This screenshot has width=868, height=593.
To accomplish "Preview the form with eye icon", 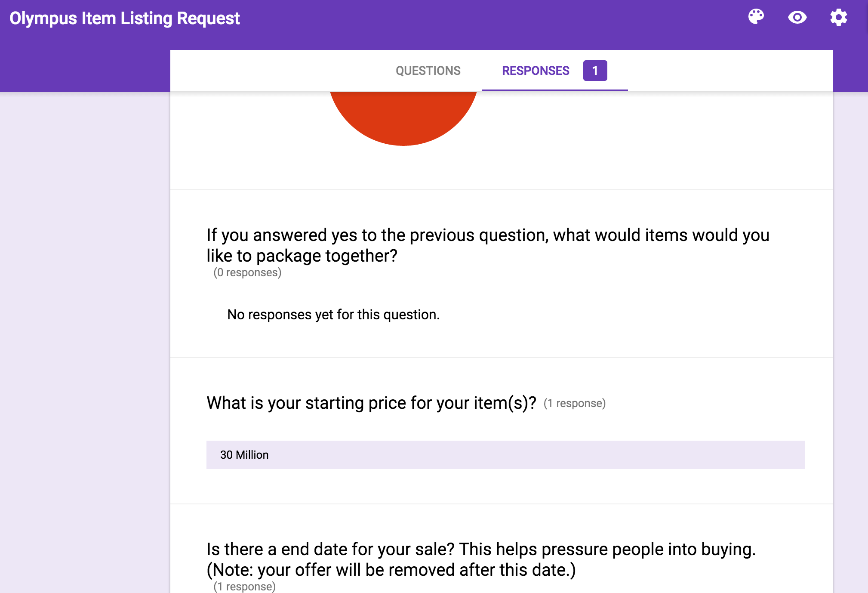I will pyautogui.click(x=797, y=17).
